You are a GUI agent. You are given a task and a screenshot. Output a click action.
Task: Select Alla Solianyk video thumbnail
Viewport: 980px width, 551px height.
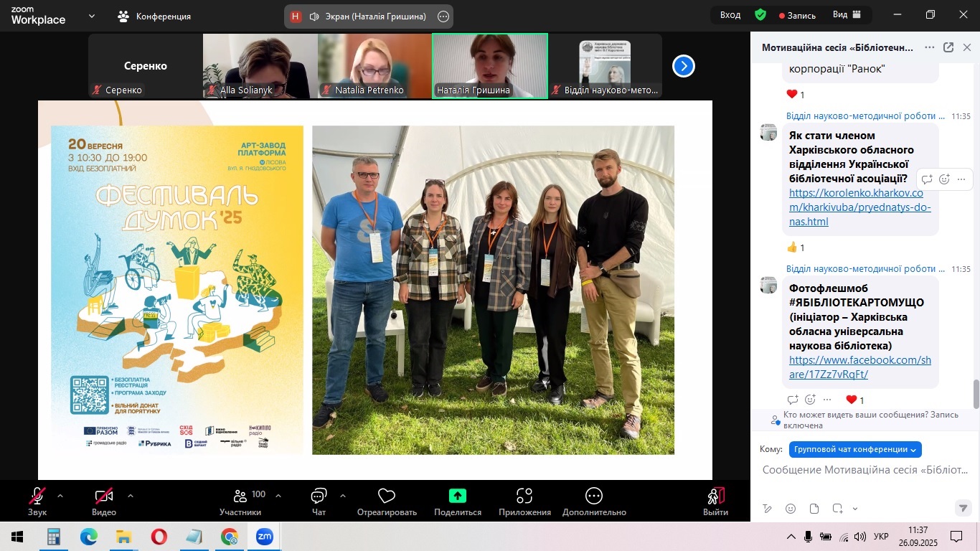pyautogui.click(x=260, y=66)
